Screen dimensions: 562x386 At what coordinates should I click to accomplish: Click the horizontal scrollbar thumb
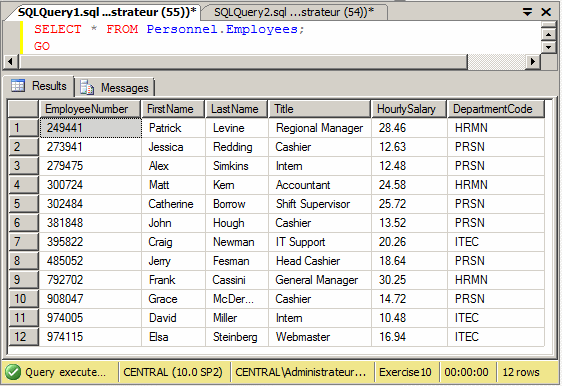pos(243,61)
